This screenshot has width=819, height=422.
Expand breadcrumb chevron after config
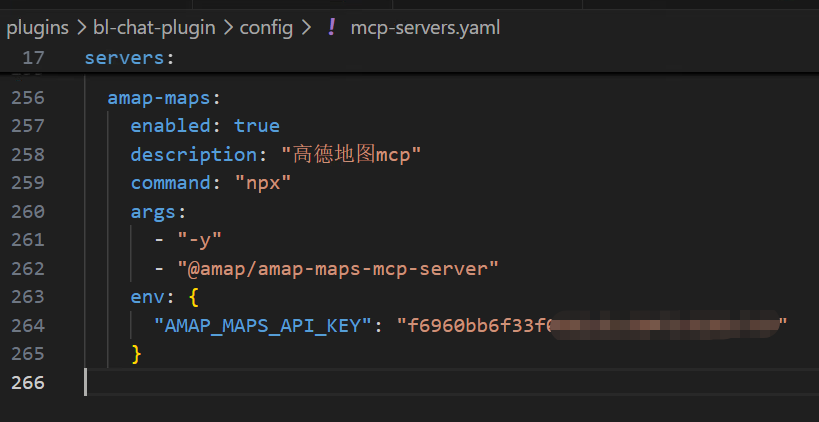(x=305, y=28)
